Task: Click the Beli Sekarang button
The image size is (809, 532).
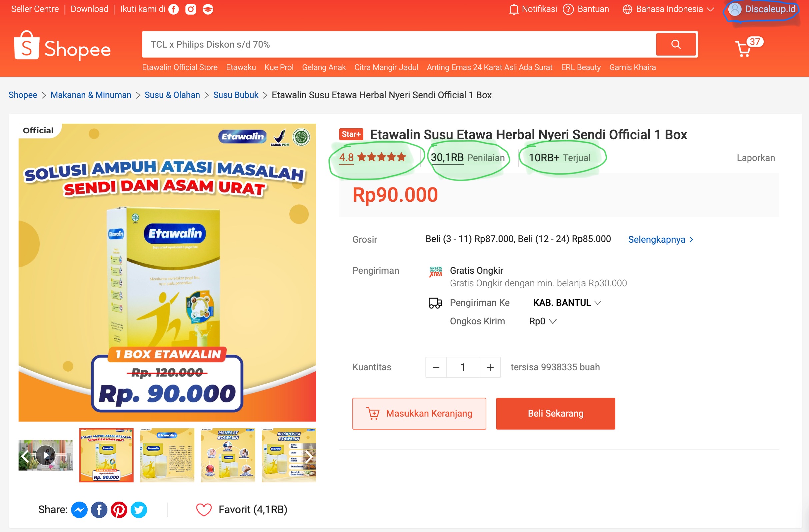Action: click(555, 413)
